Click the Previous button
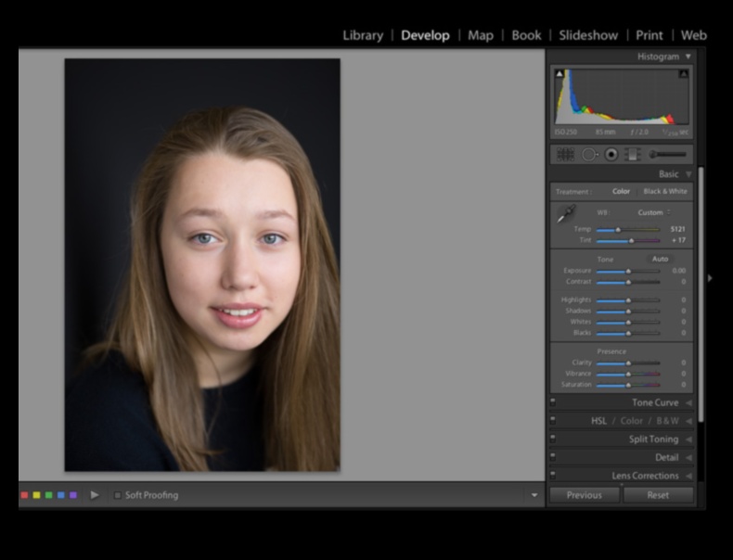 click(x=585, y=495)
